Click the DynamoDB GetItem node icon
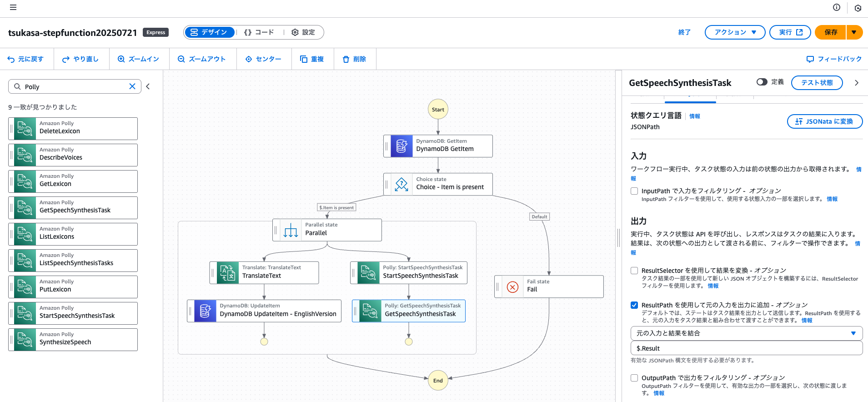Viewport: 868px width, 402px height. coord(401,146)
